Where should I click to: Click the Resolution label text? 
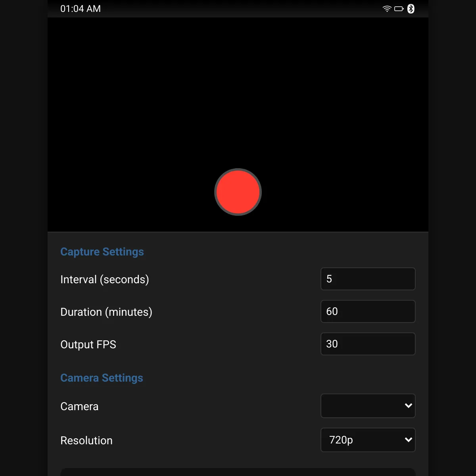(86, 441)
